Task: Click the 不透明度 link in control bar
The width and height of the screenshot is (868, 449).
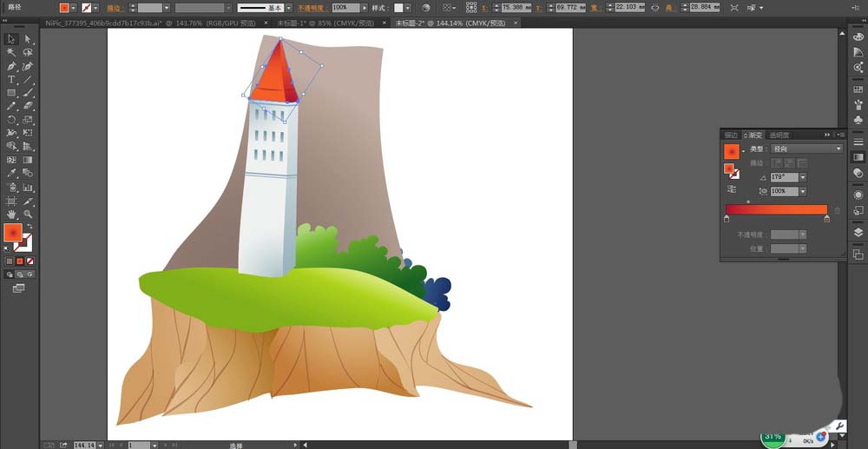Action: tap(312, 7)
